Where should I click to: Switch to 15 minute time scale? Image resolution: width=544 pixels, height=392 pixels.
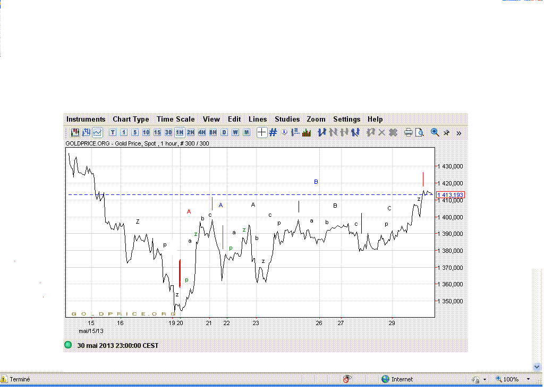(157, 132)
